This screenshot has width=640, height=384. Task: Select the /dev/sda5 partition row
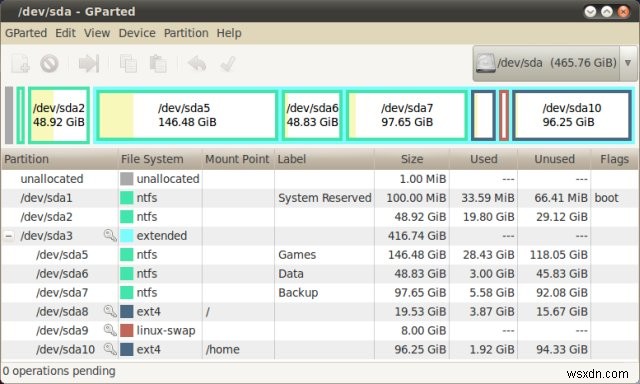320,255
